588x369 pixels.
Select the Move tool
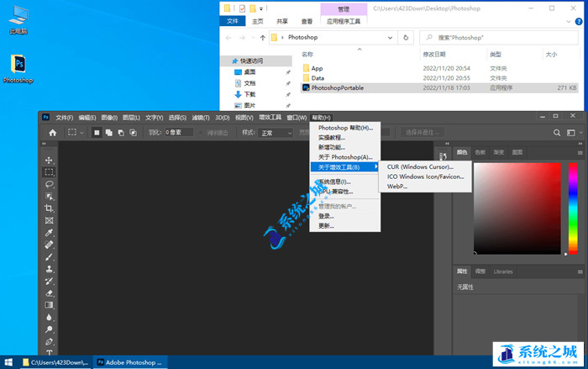49,161
